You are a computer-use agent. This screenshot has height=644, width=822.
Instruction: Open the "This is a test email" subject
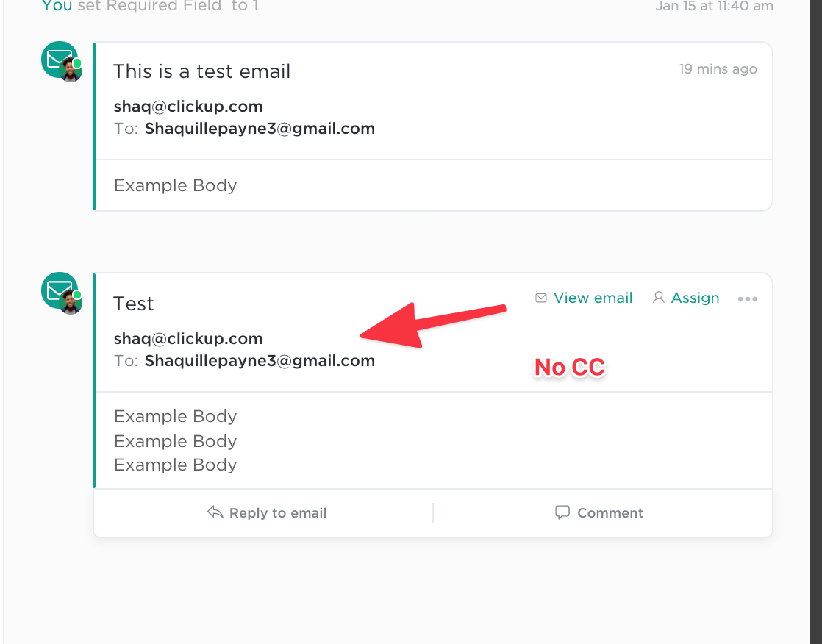point(202,71)
